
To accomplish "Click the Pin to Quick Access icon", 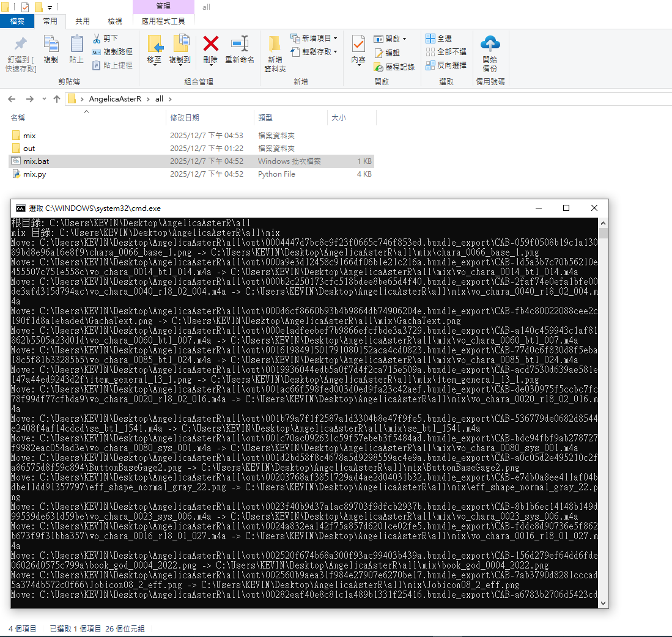I will 20,45.
